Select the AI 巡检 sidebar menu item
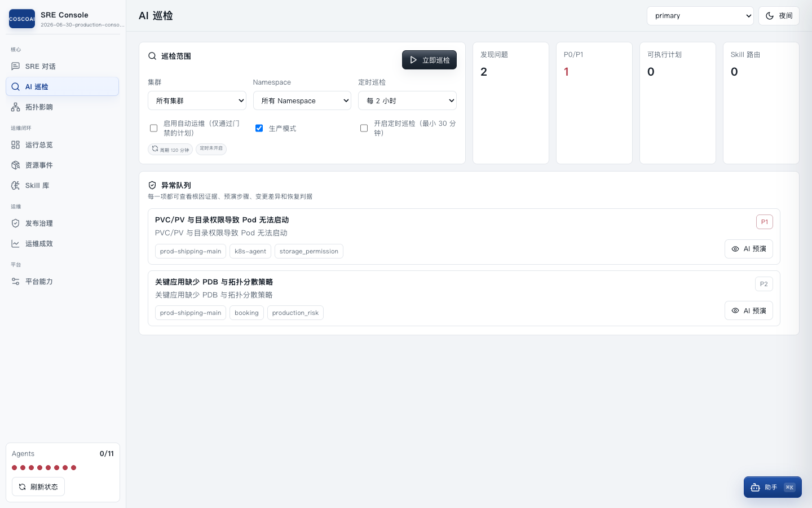Screen dimensions: 812x508 click(63, 87)
